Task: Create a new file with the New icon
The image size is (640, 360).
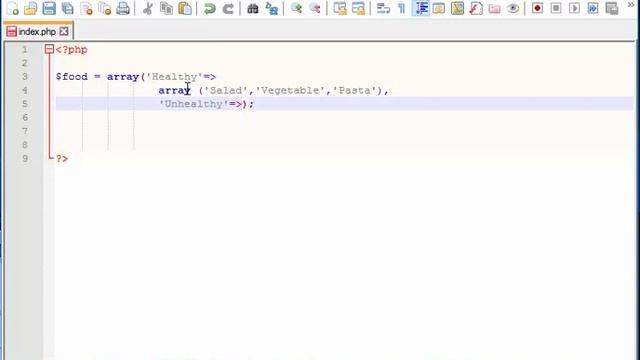Action: pyautogui.click(x=13, y=8)
